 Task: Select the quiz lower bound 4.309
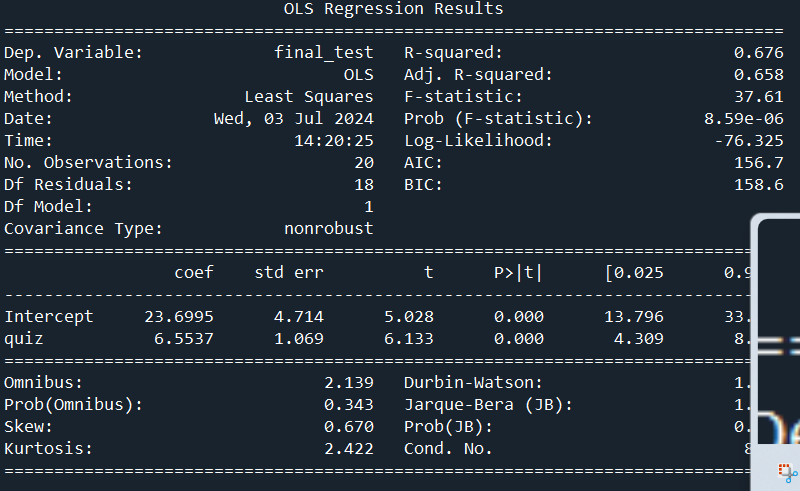[639, 338]
